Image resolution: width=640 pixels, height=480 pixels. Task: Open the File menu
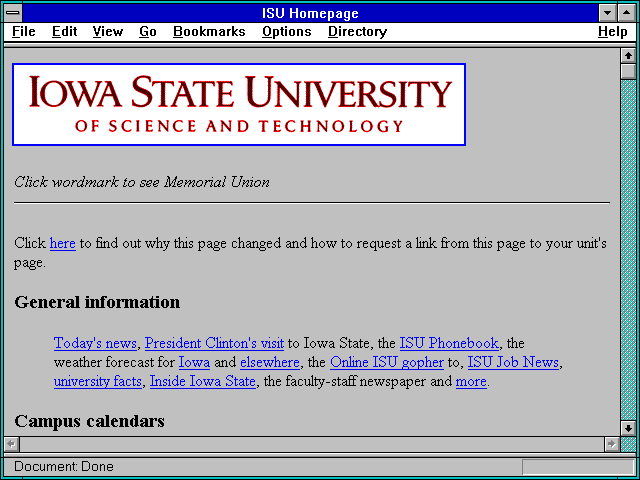24,31
